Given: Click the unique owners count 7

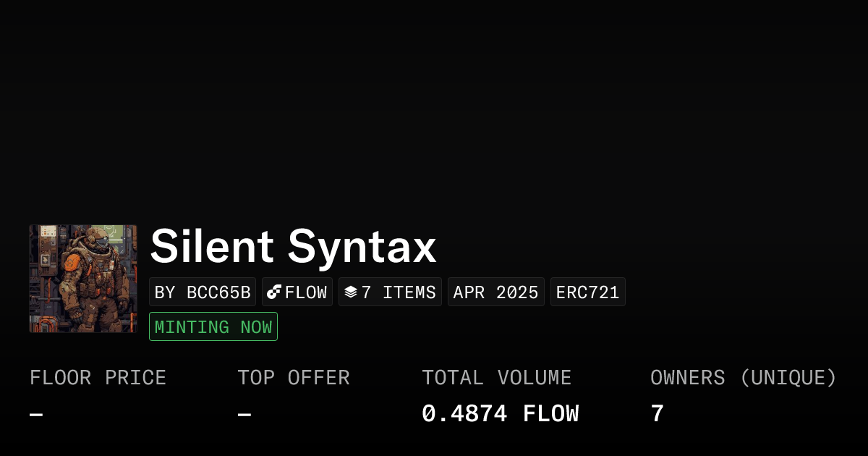Looking at the screenshot, I should [657, 414].
